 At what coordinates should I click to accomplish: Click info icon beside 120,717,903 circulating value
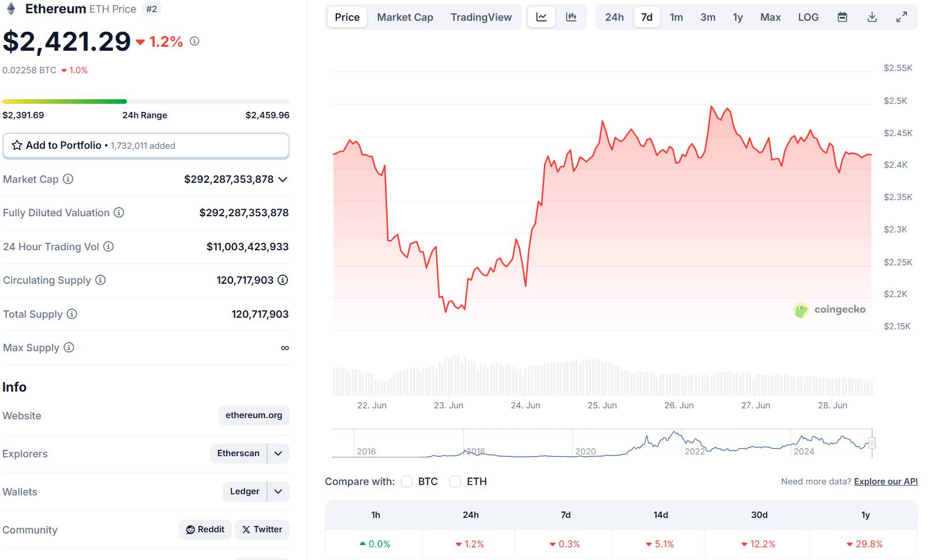coord(283,280)
